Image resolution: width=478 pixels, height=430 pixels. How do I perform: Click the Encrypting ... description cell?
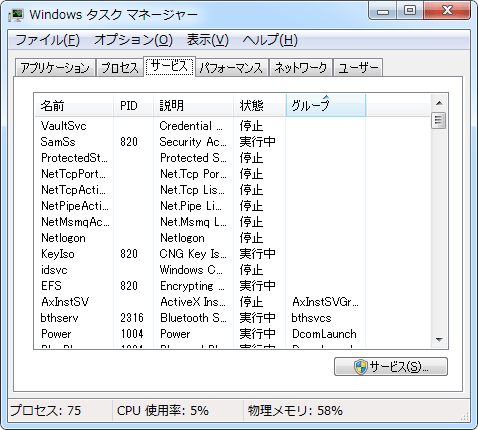192,286
